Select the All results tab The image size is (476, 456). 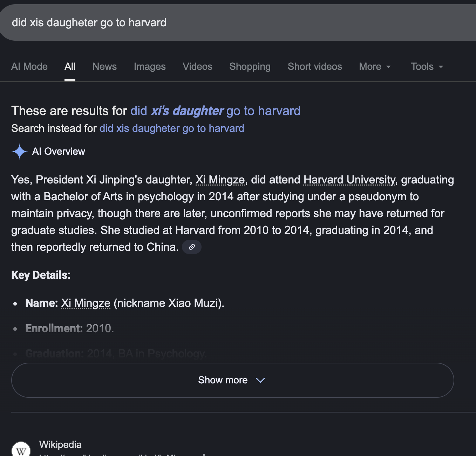pyautogui.click(x=70, y=67)
